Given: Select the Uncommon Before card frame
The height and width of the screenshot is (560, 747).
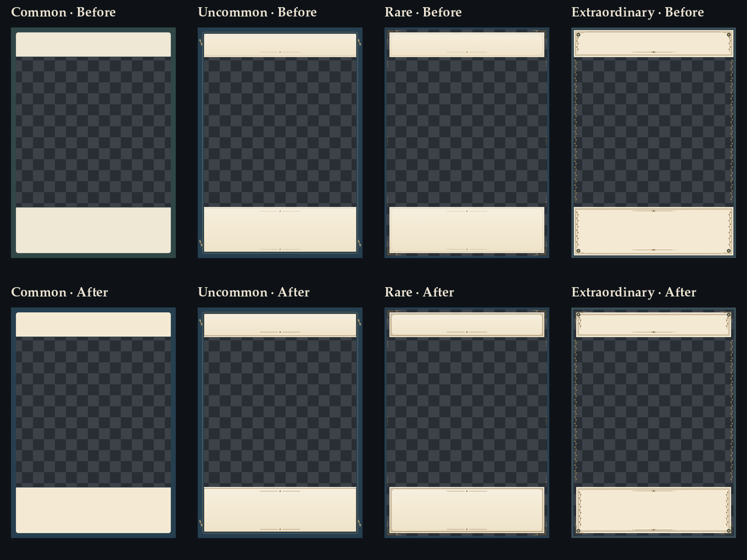Looking at the screenshot, I should point(280,143).
